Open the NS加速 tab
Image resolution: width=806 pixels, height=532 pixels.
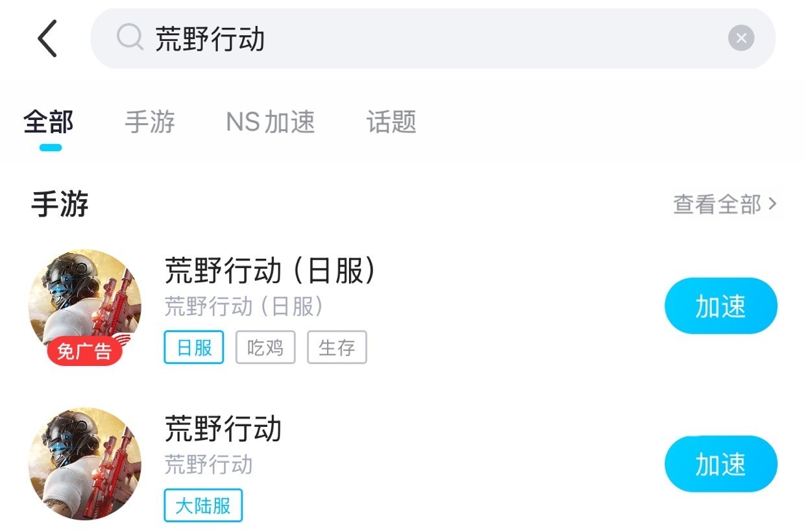coord(270,122)
